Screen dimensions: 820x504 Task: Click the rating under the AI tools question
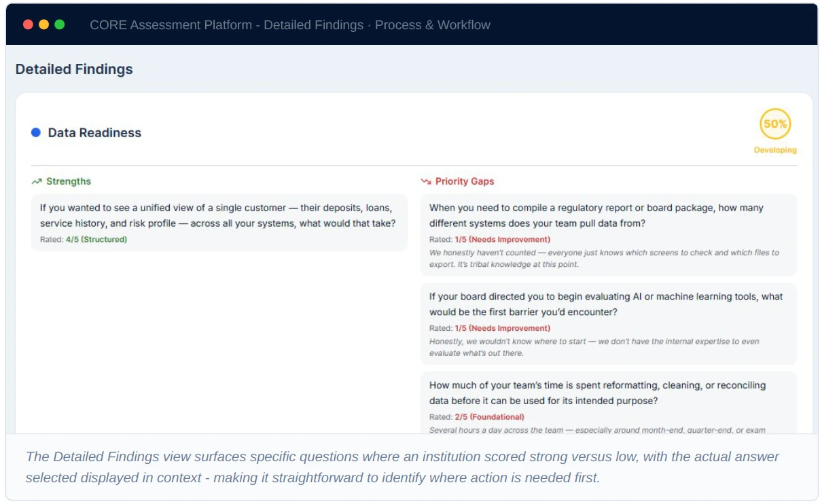[503, 329]
